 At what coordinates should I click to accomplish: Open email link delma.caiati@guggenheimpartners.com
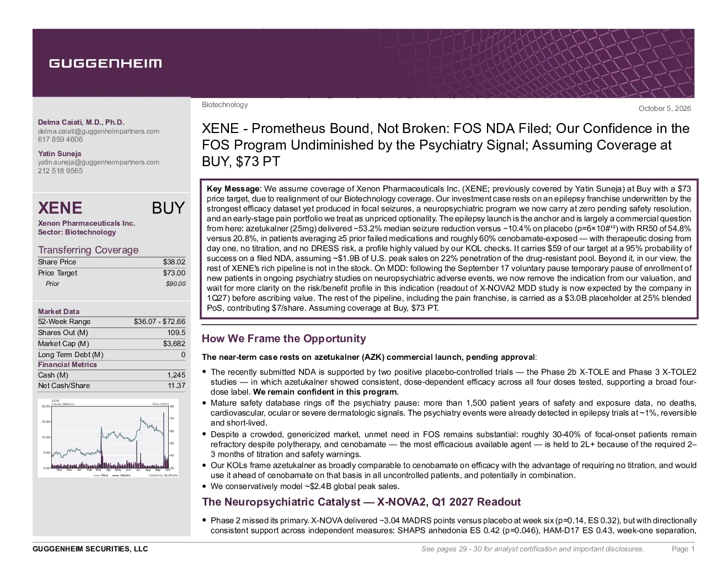99,131
